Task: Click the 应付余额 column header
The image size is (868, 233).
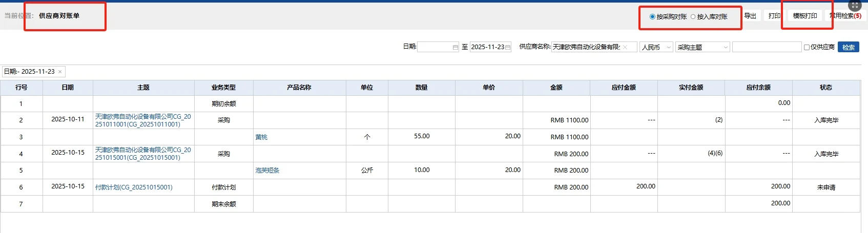Action: tap(758, 88)
